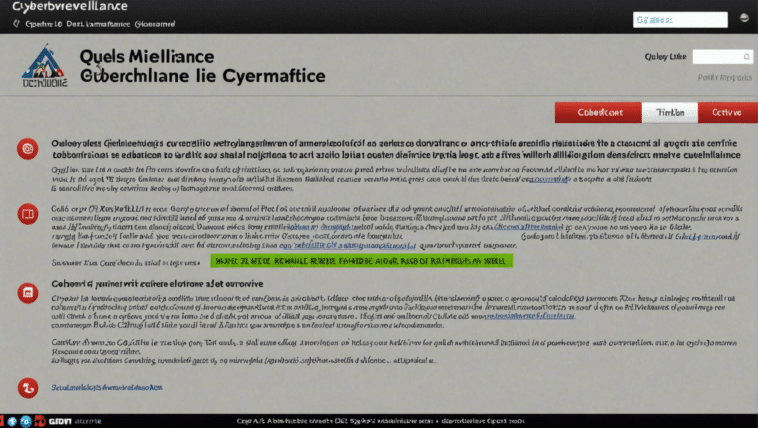The width and height of the screenshot is (758, 428).
Task: Click the triangular site logo in the header
Action: coord(44,65)
